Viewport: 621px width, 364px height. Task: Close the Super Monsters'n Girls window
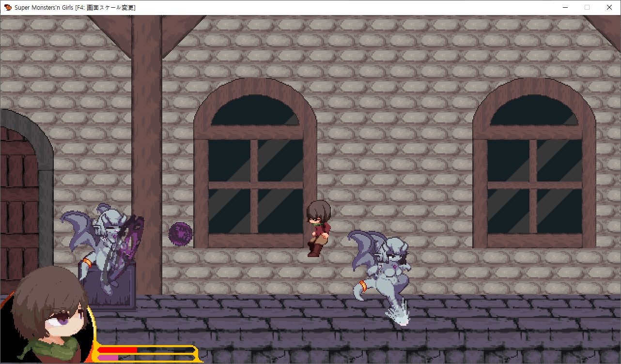click(x=609, y=7)
